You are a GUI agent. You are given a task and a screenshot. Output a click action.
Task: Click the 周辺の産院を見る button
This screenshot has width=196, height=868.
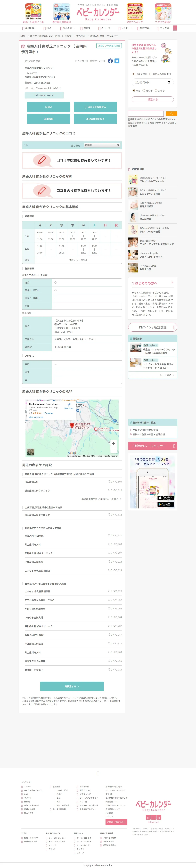click(x=95, y=119)
